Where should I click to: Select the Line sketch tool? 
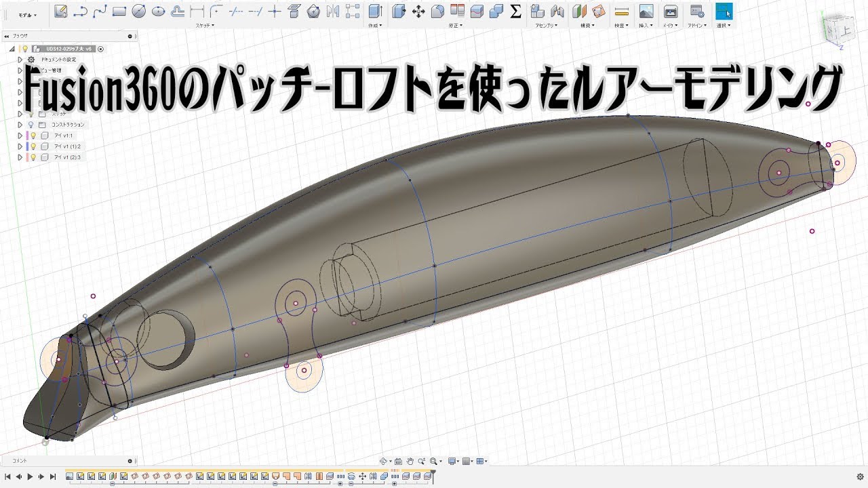click(80, 11)
